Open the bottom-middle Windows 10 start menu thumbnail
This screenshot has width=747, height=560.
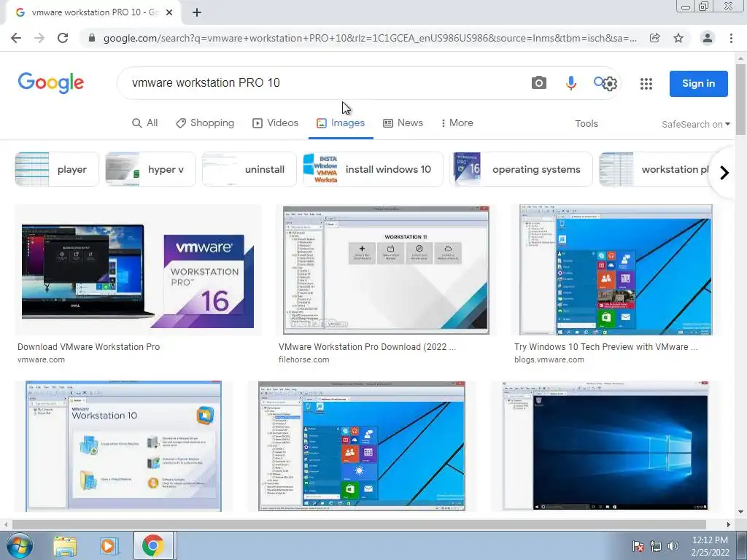pos(362,446)
